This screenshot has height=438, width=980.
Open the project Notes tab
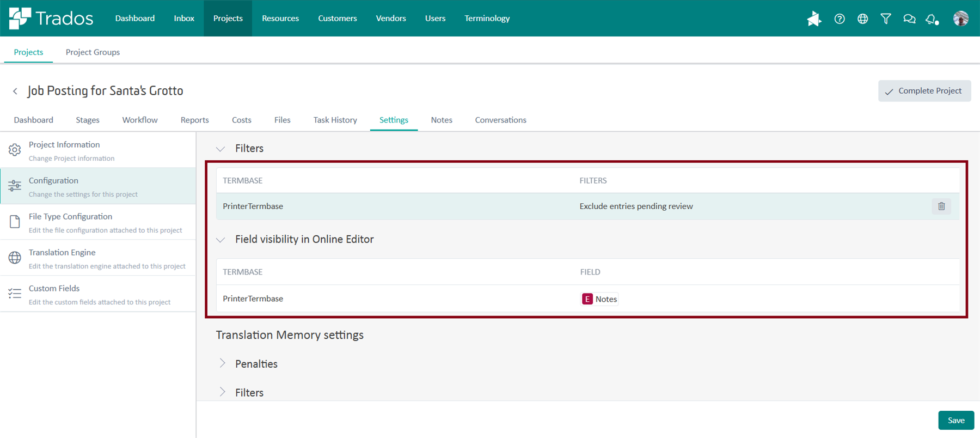(x=442, y=120)
